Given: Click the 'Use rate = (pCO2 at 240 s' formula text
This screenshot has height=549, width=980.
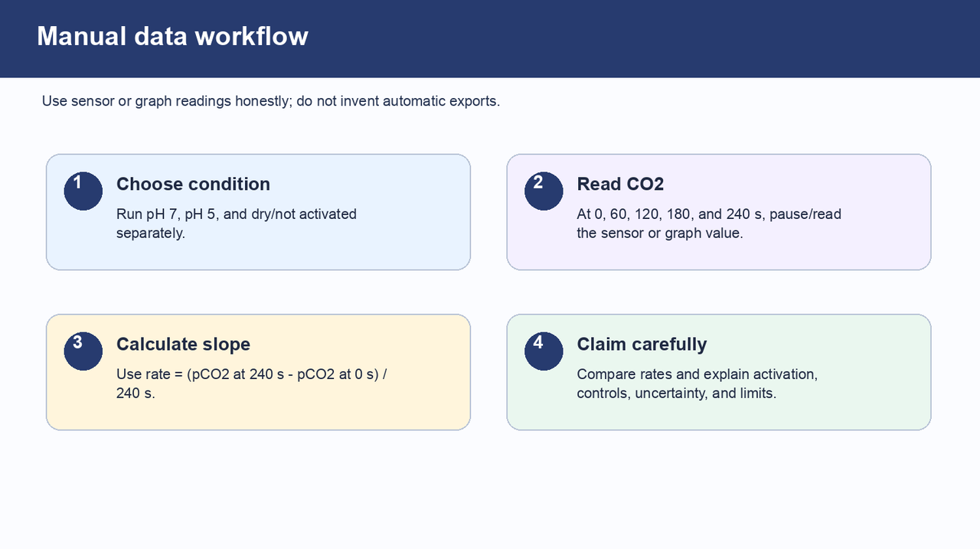Looking at the screenshot, I should [251, 384].
